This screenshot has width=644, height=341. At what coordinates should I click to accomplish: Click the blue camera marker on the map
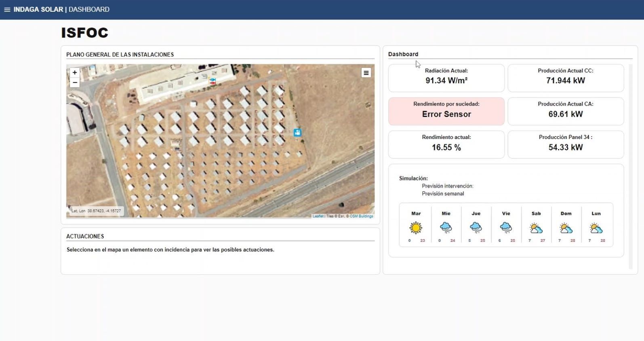pyautogui.click(x=297, y=133)
